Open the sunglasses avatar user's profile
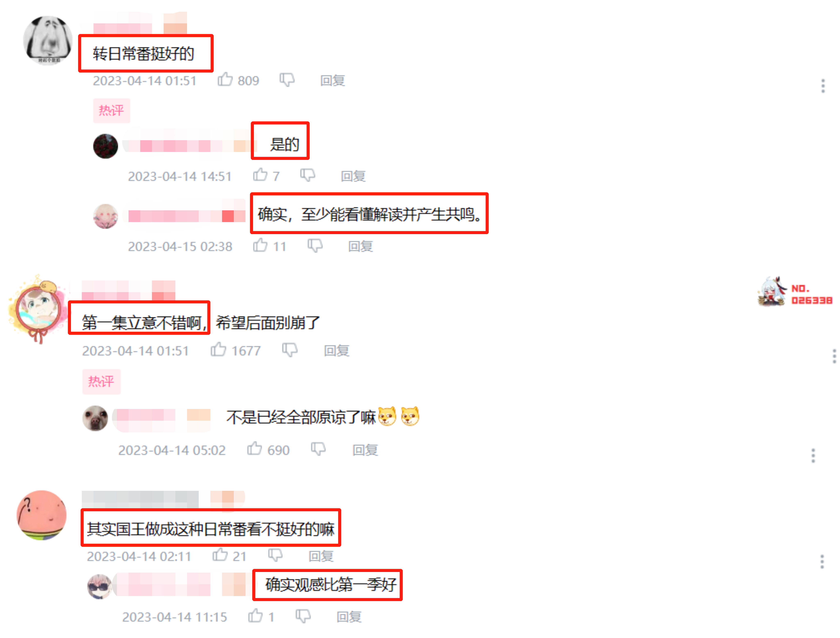This screenshot has height=638, width=840. (x=99, y=586)
